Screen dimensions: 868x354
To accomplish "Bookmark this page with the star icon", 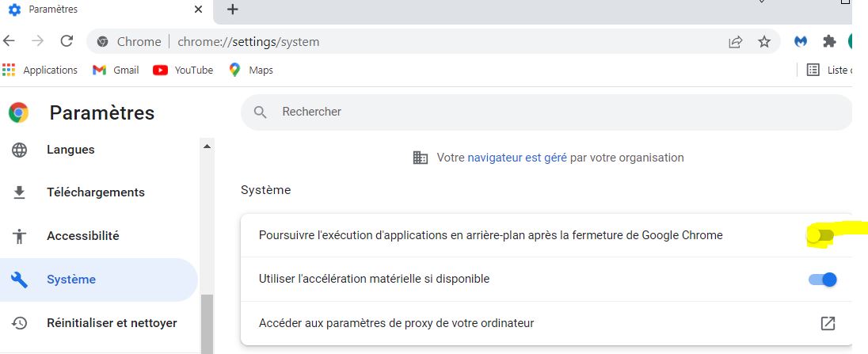I will click(764, 41).
